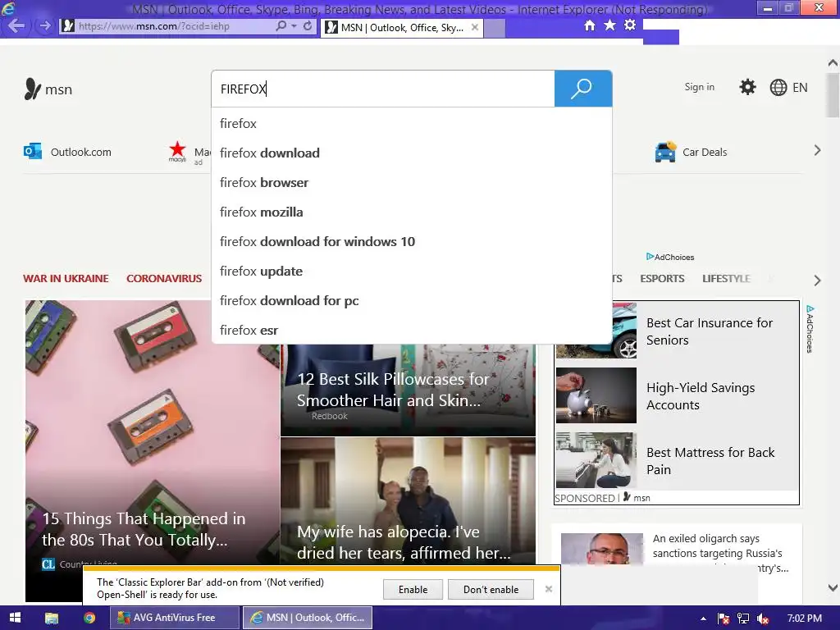
Task: Open the Internet Explorer Tools gear
Action: [x=630, y=25]
